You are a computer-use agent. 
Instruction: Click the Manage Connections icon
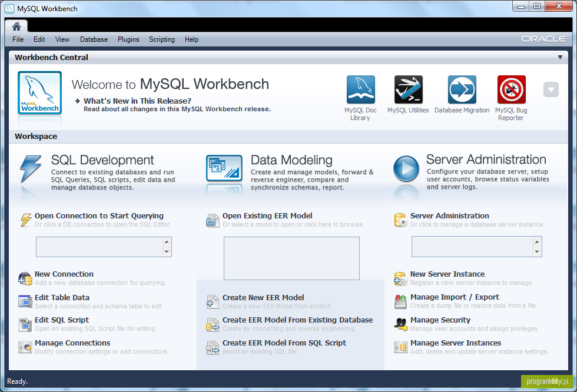(25, 347)
